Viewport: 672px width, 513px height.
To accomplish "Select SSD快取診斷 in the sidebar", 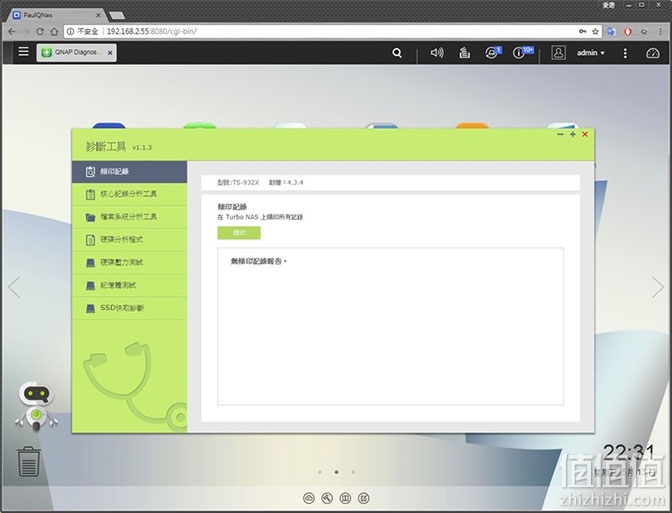I will tap(129, 308).
